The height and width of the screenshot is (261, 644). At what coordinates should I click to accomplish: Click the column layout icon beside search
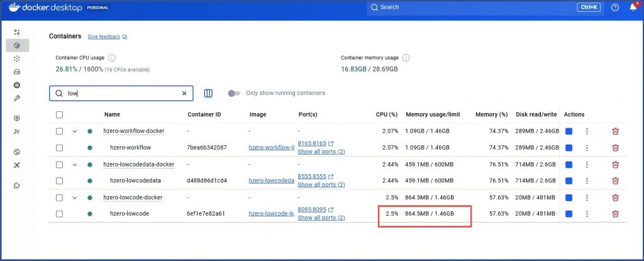tap(208, 93)
